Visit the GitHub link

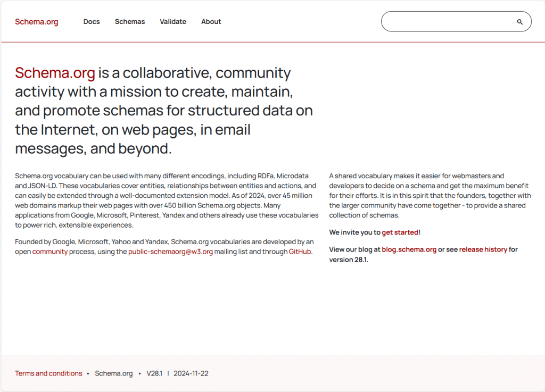point(301,251)
